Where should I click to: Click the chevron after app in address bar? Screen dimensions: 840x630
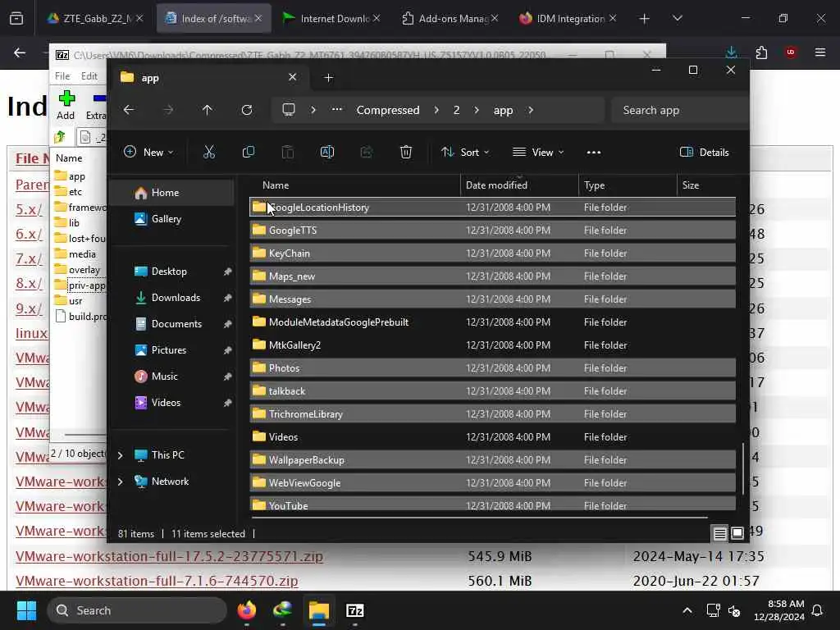click(x=531, y=110)
